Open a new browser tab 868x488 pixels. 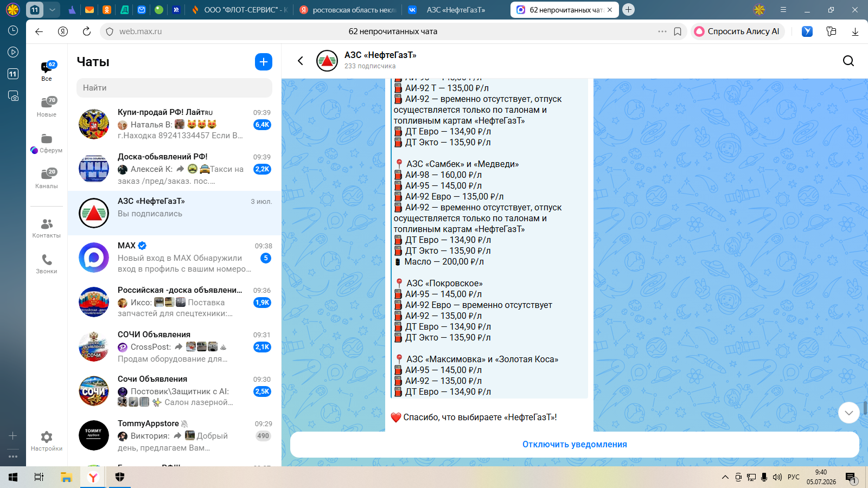pyautogui.click(x=628, y=10)
